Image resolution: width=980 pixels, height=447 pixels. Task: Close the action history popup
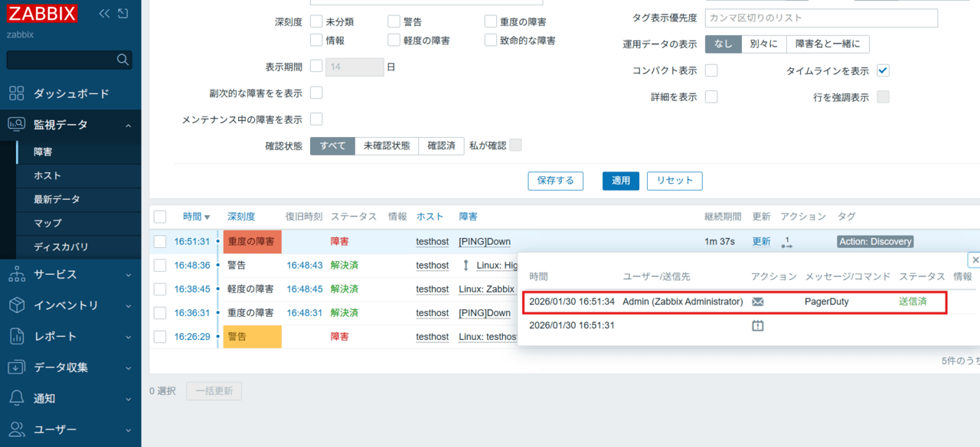point(974,260)
